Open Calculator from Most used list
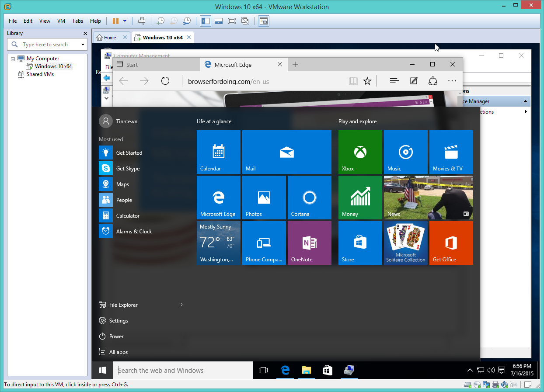 pos(119,216)
